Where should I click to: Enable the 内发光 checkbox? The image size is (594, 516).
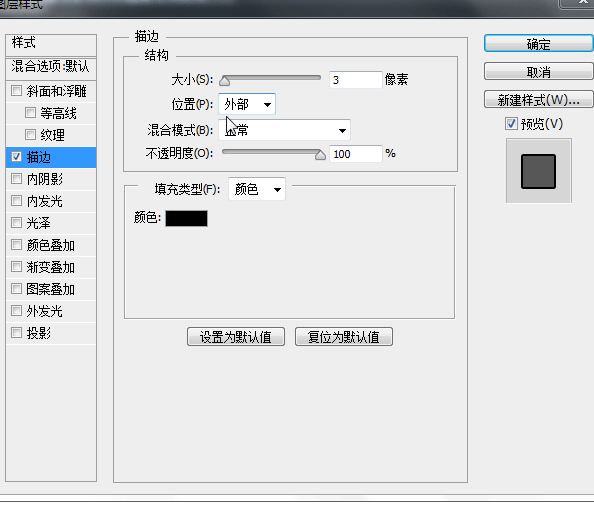click(x=16, y=200)
